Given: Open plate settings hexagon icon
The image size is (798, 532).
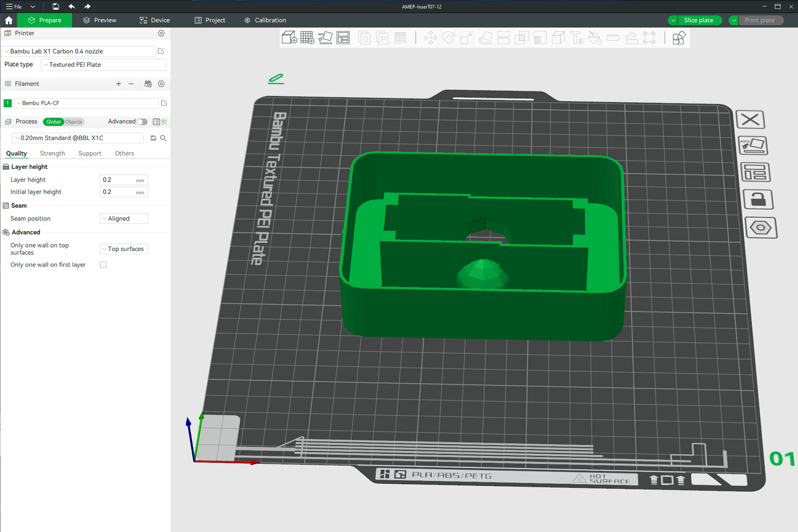Looking at the screenshot, I should [x=761, y=228].
